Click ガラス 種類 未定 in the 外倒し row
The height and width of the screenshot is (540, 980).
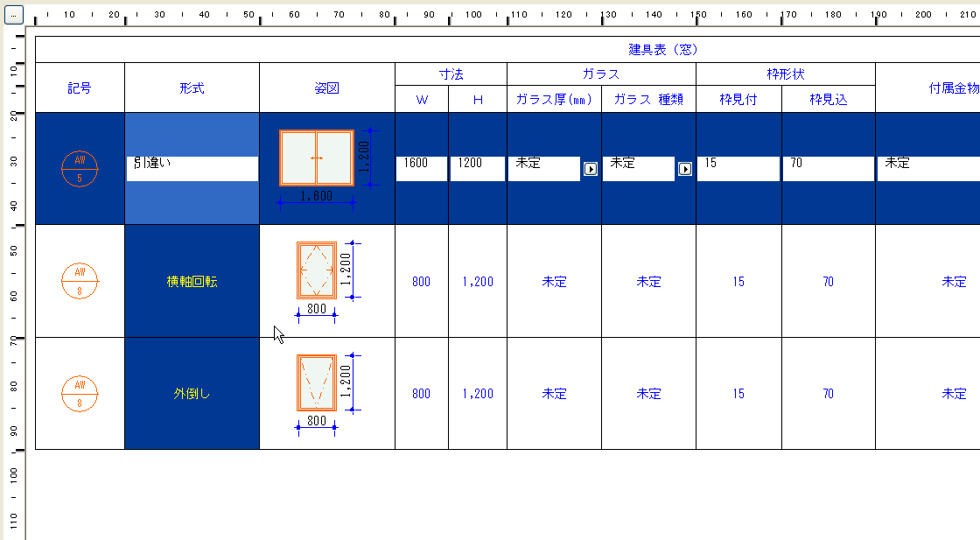pos(648,394)
